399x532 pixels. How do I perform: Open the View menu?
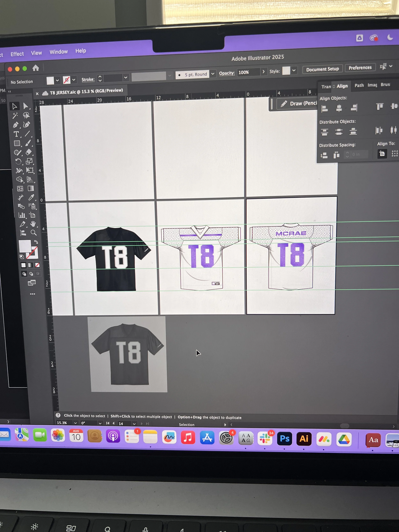click(36, 53)
